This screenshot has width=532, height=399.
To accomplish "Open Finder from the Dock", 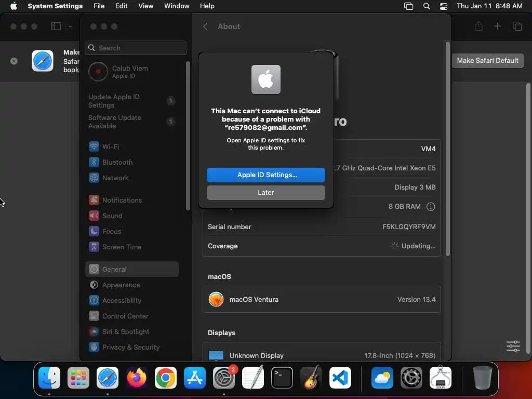I will point(49,378).
